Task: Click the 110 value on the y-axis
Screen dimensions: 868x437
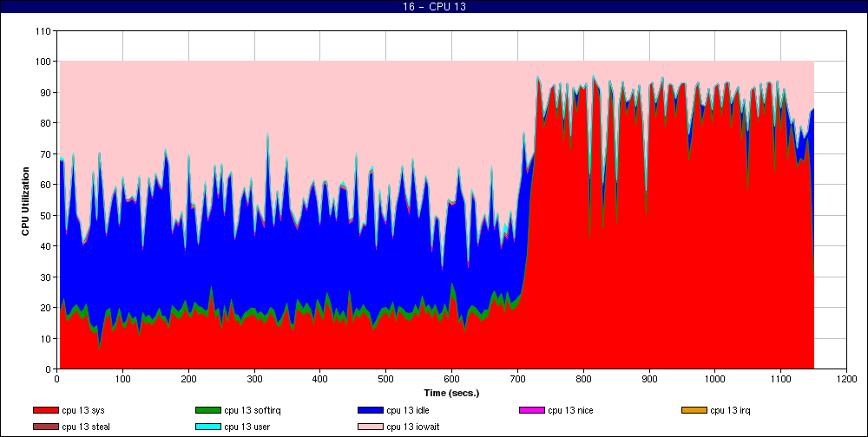Action: pos(45,31)
